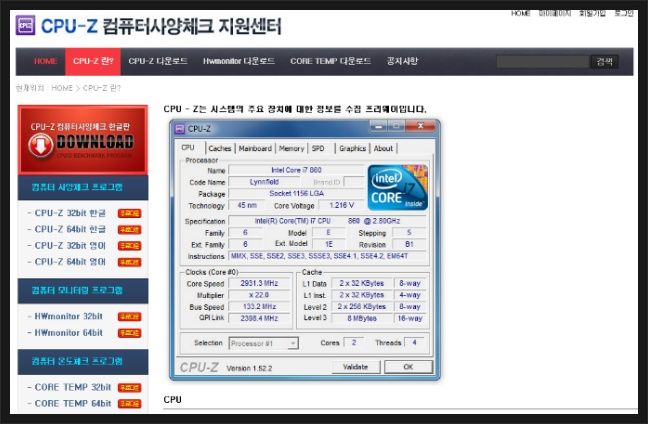Open the CORE TEMP 64bit link
Screen dimensions: 648x424
coord(73,403)
